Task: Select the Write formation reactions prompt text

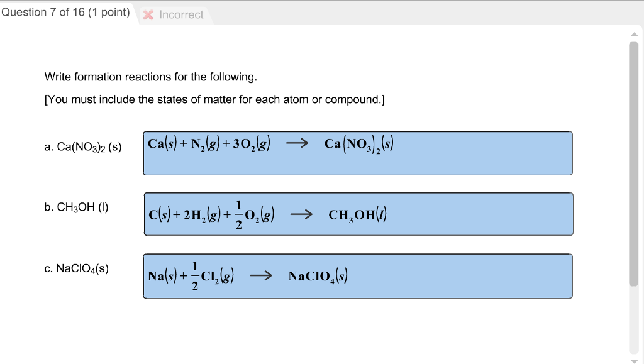Action: coord(150,77)
